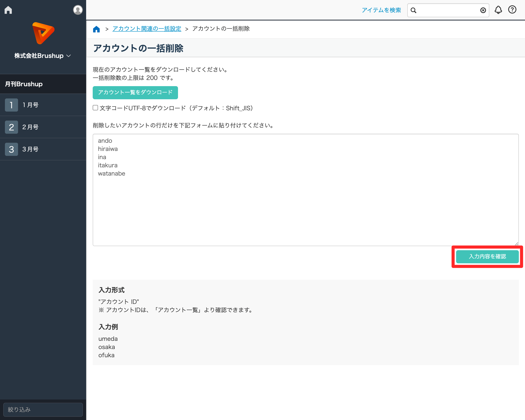Select the 月刊Brushup group header
The height and width of the screenshot is (420, 525).
click(x=43, y=84)
